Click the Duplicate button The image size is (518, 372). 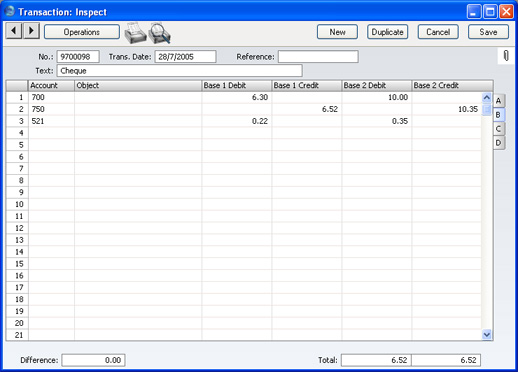pos(387,32)
